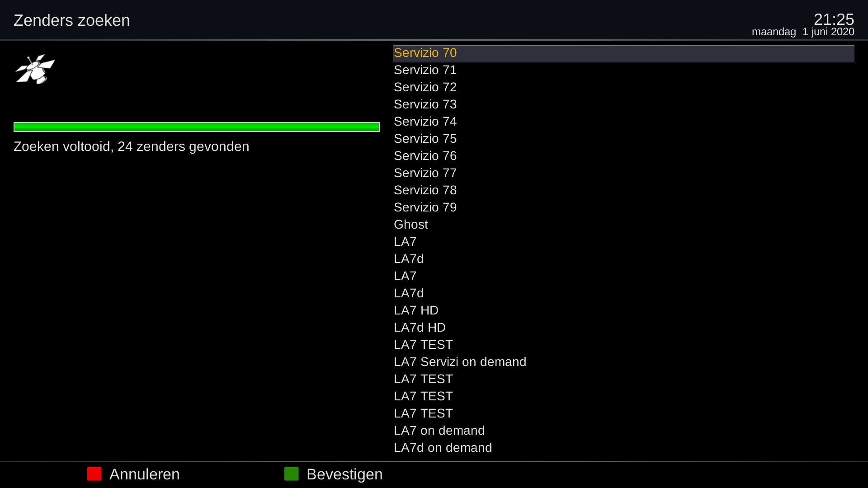Click the red color square icon
The height and width of the screenshot is (488, 868).
pyautogui.click(x=94, y=474)
